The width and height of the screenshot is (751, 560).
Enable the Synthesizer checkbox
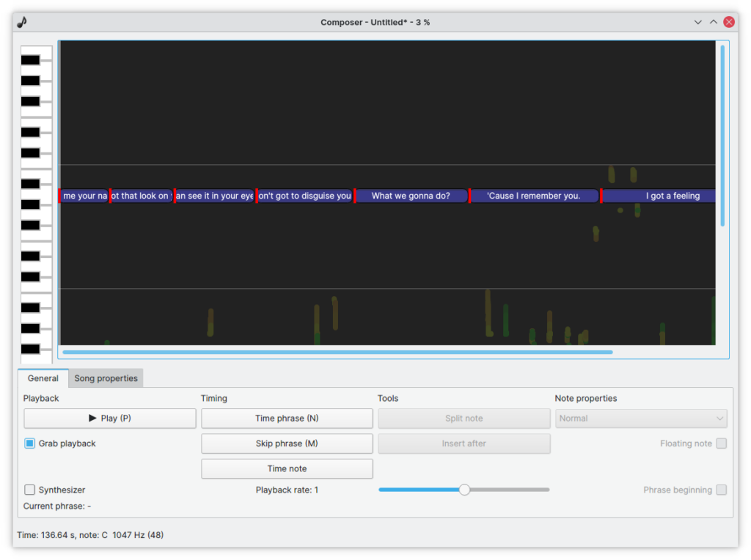click(29, 490)
